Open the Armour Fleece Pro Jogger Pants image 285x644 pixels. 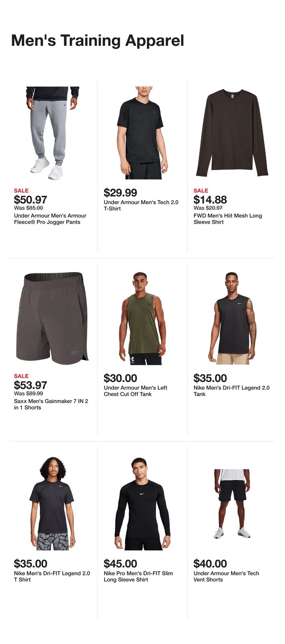(x=52, y=133)
